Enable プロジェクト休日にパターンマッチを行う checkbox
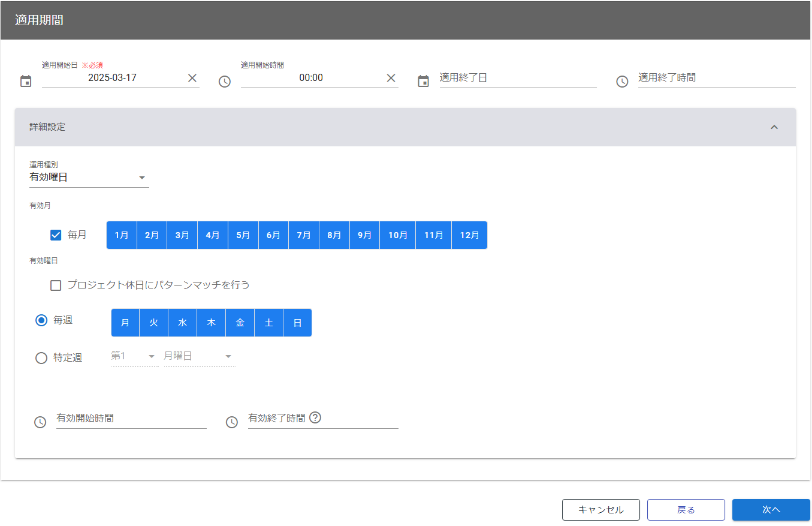Viewport: 812px width, 526px height. (56, 285)
